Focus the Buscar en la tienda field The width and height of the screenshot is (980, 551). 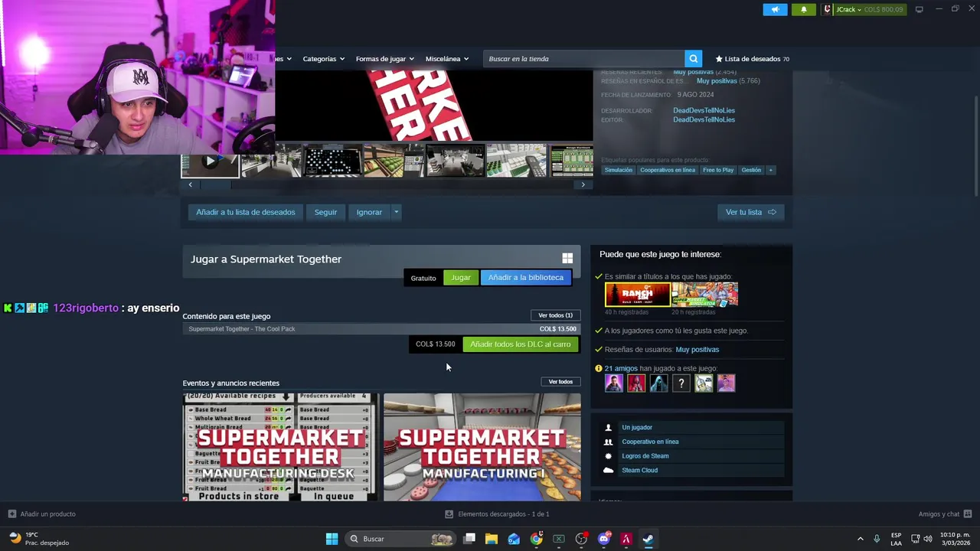[584, 59]
